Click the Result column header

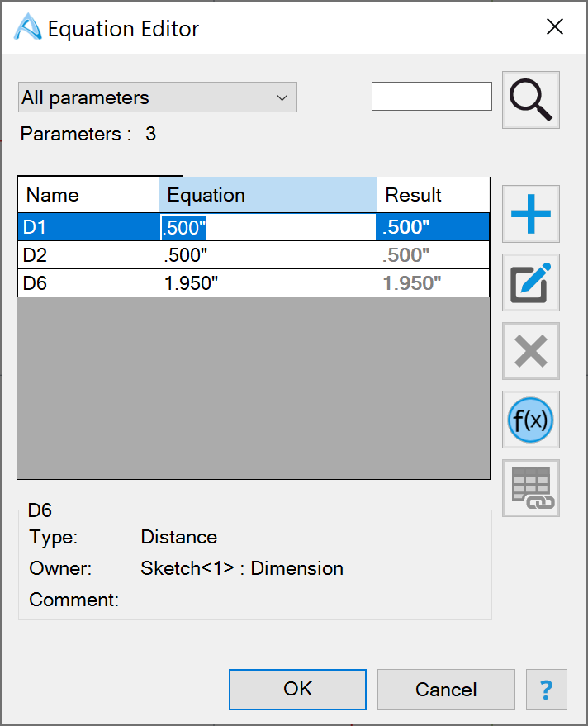click(x=434, y=195)
